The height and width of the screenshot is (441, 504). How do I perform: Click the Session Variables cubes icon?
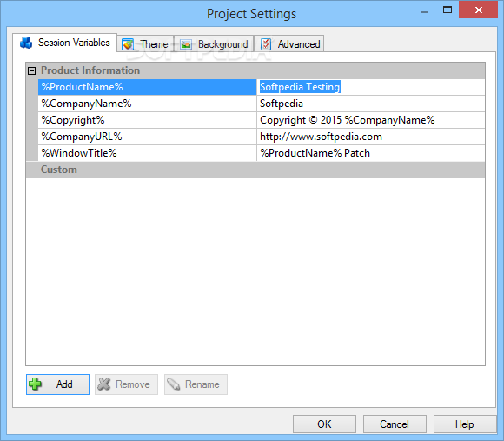(26, 43)
